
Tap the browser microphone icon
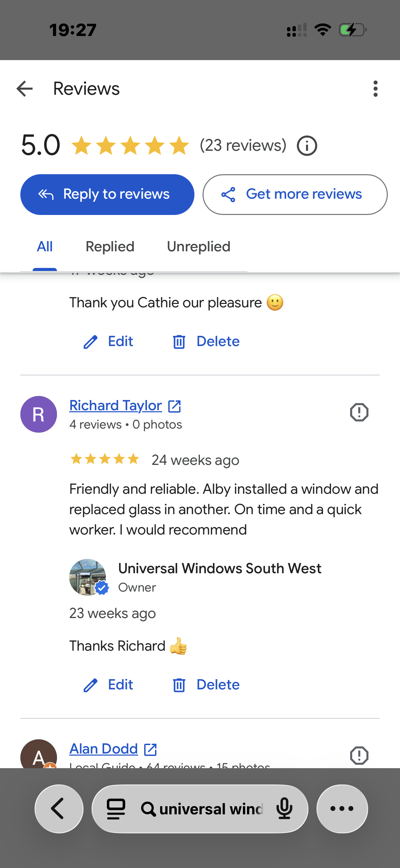[x=284, y=809]
